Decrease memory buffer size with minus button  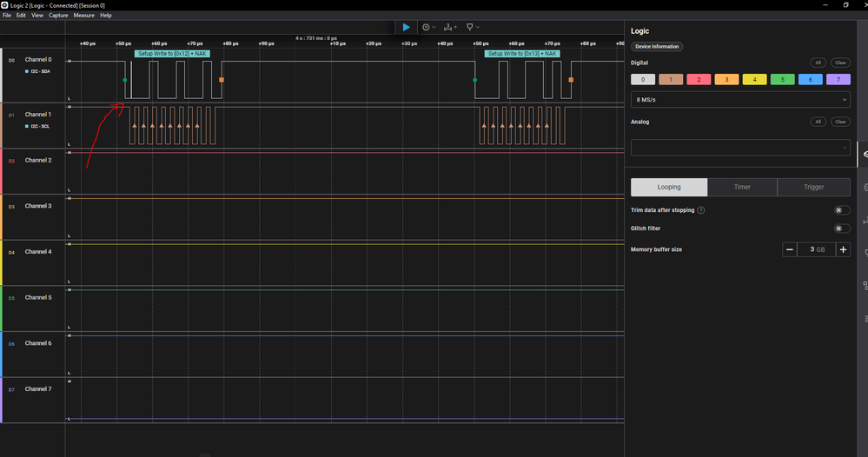pos(789,249)
